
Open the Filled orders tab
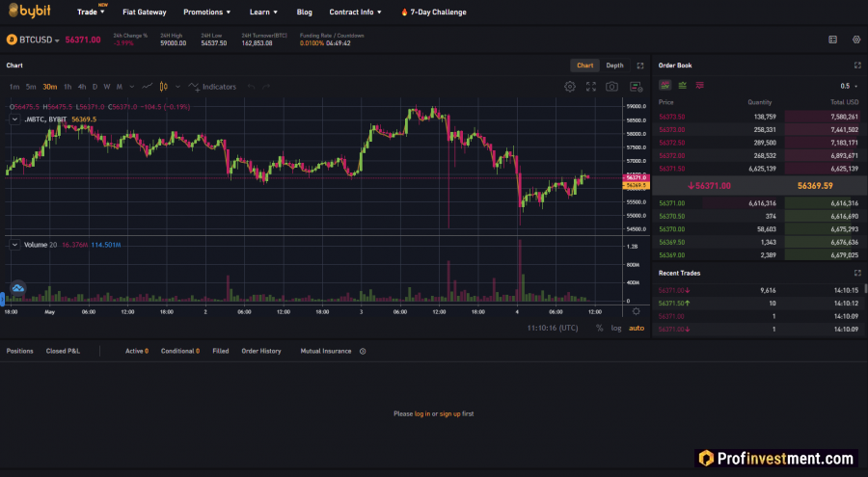pos(221,351)
